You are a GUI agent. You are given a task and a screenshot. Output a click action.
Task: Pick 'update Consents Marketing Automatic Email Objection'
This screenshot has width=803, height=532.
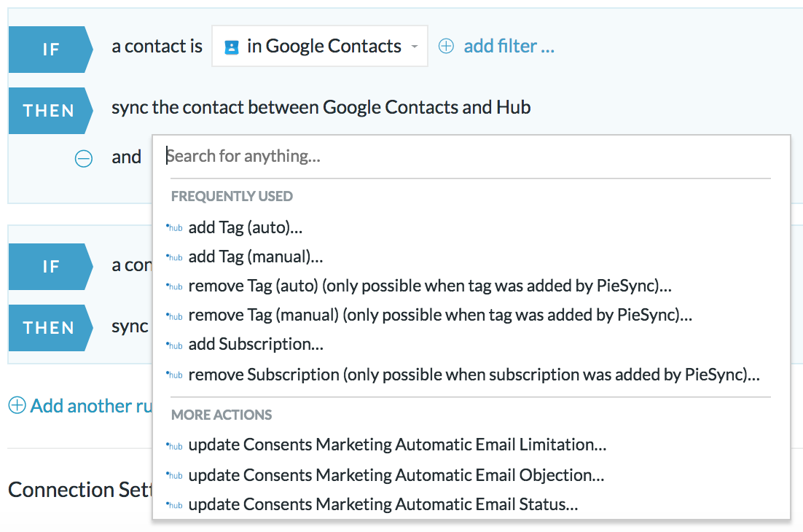pos(396,476)
